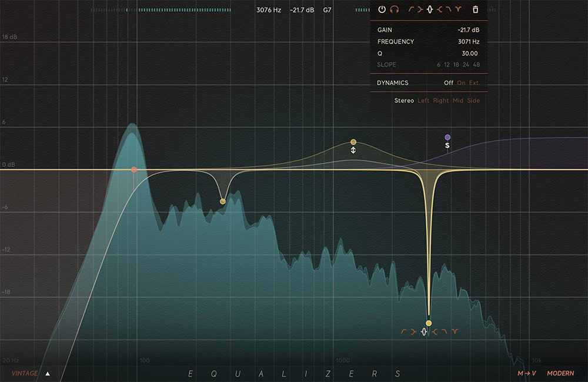Pick the notch shape icon below the cut node
Image resolution: width=588 pixels, height=382 pixels.
point(424,331)
